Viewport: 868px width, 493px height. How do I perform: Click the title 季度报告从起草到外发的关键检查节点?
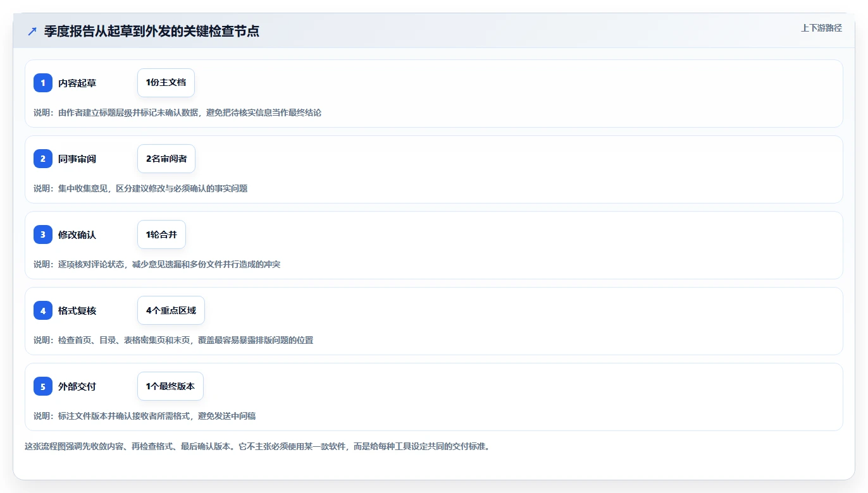pos(152,32)
